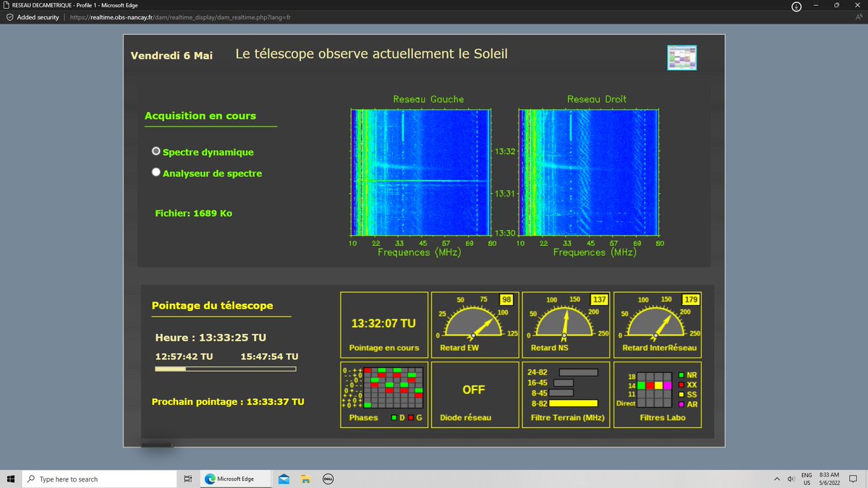Click the yellow 8-82 filter bar

tap(574, 403)
